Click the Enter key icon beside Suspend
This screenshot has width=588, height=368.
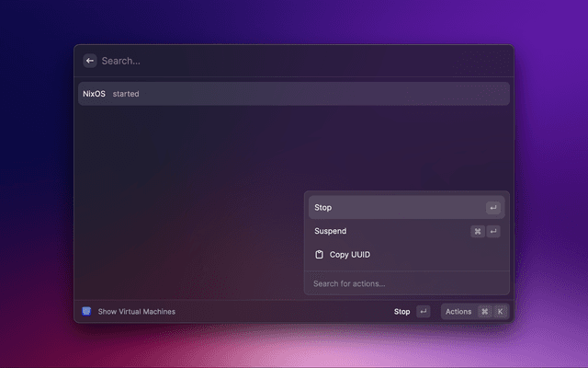(493, 232)
